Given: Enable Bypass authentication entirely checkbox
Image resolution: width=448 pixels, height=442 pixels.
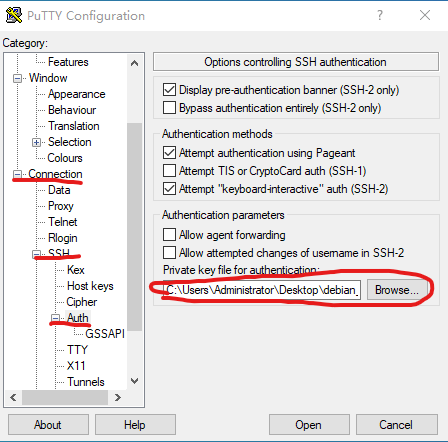Looking at the screenshot, I should (x=169, y=108).
